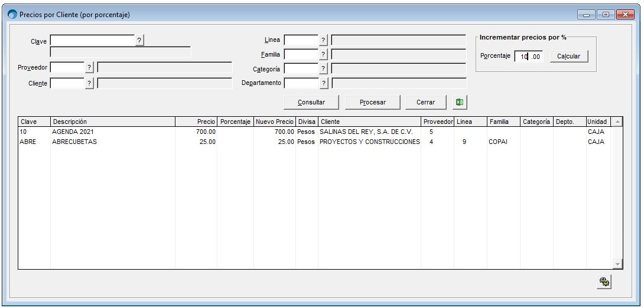The height and width of the screenshot is (308, 644).
Task: Open the Cliente lookup question mark button
Action: point(90,83)
